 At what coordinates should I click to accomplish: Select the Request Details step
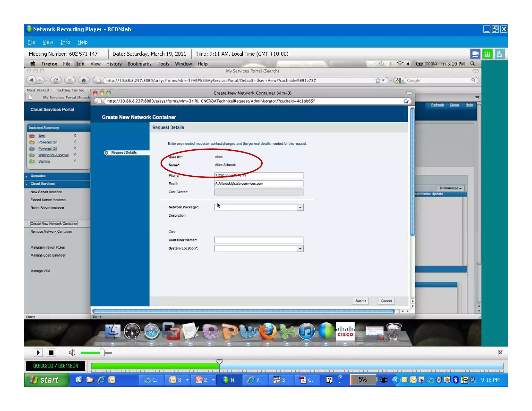[x=124, y=153]
